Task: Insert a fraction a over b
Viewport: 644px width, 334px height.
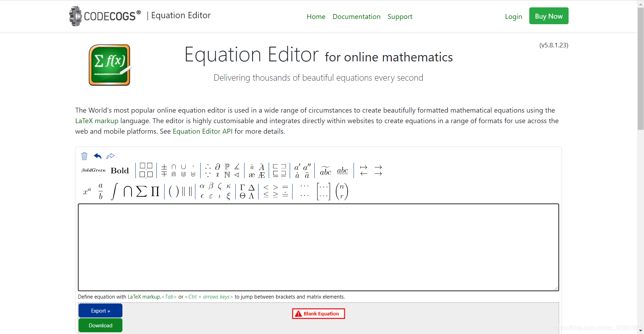Action: coord(101,191)
